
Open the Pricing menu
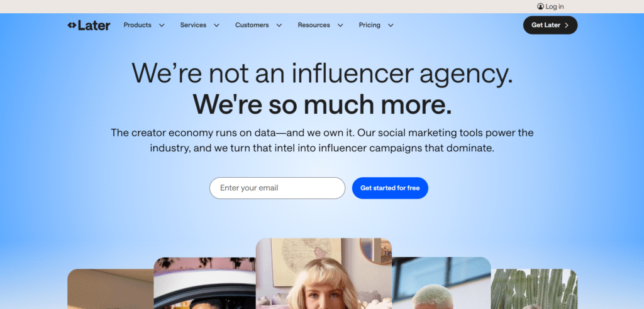click(x=370, y=25)
